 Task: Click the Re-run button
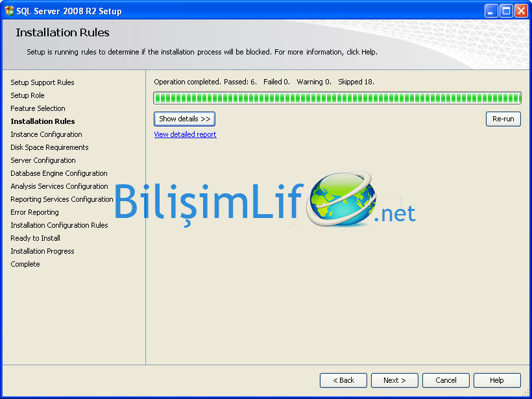pyautogui.click(x=503, y=119)
